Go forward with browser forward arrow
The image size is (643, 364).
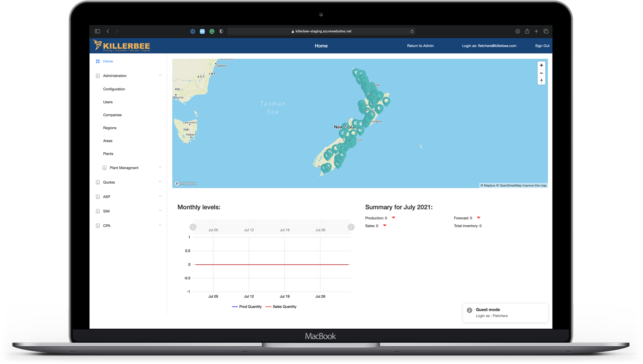pyautogui.click(x=117, y=31)
